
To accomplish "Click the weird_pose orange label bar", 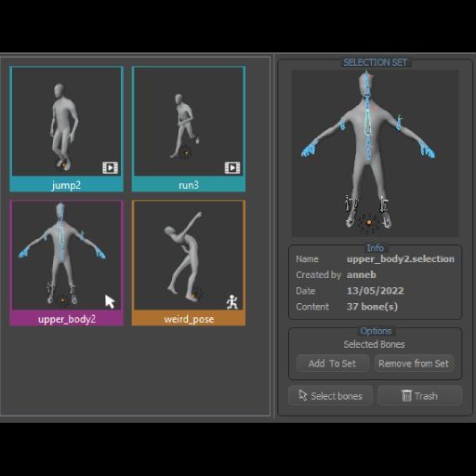I will (x=189, y=319).
